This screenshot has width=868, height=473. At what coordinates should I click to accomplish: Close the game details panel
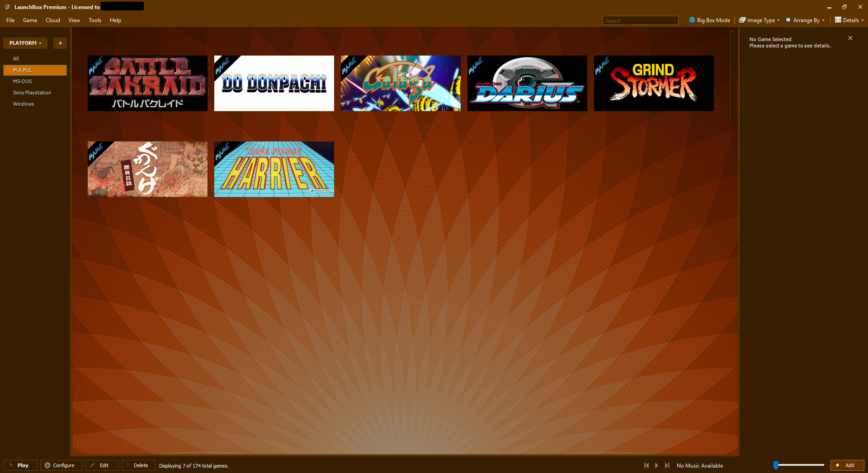click(850, 38)
